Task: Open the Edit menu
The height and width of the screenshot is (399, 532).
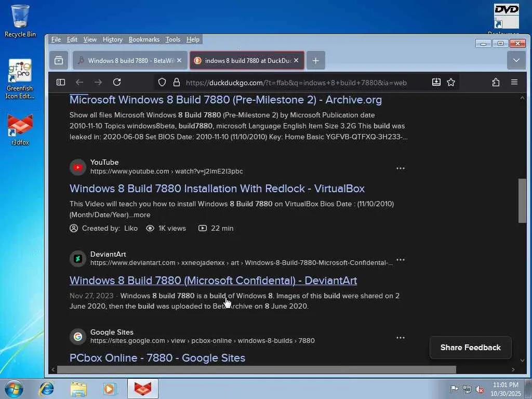Action: [x=72, y=39]
